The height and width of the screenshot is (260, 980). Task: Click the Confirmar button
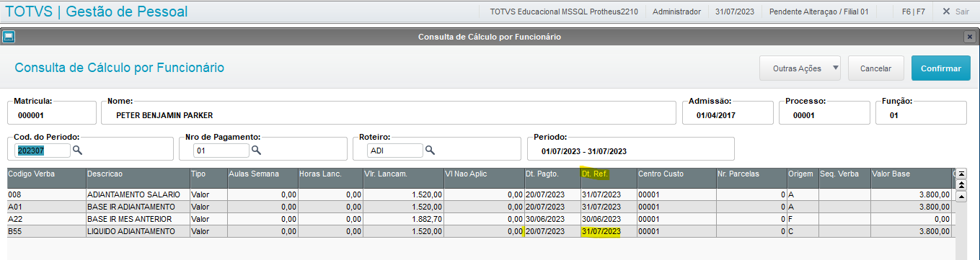941,68
